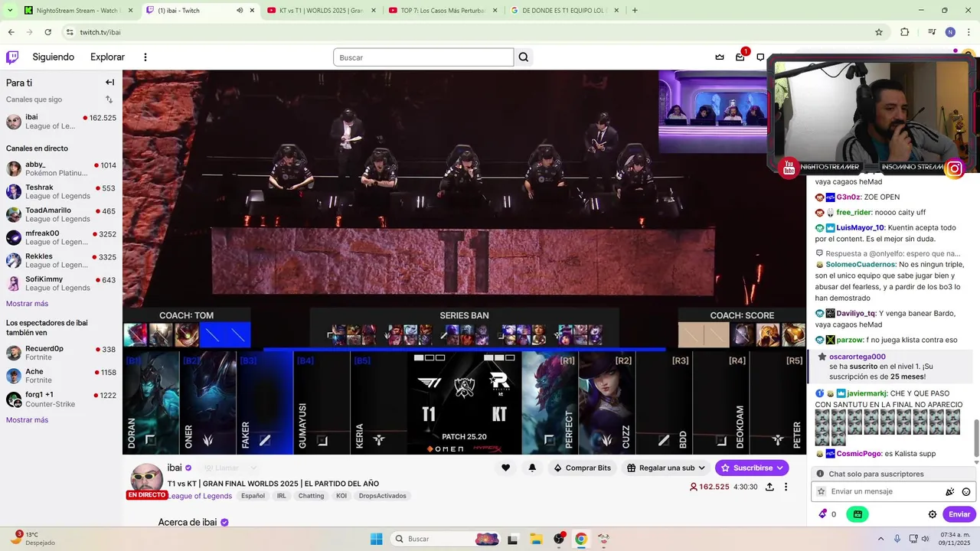Open File Explorer from taskbar
Screen dimensions: 980x551
pos(536,539)
